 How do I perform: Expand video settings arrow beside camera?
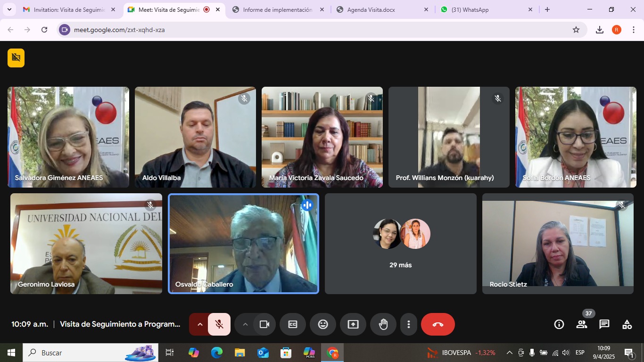245,324
